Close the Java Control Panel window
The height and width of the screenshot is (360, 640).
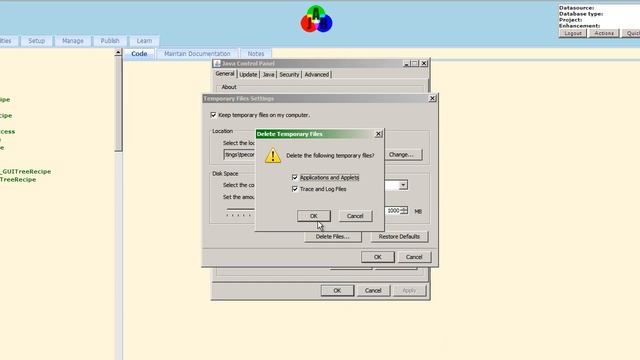pyautogui.click(x=424, y=64)
